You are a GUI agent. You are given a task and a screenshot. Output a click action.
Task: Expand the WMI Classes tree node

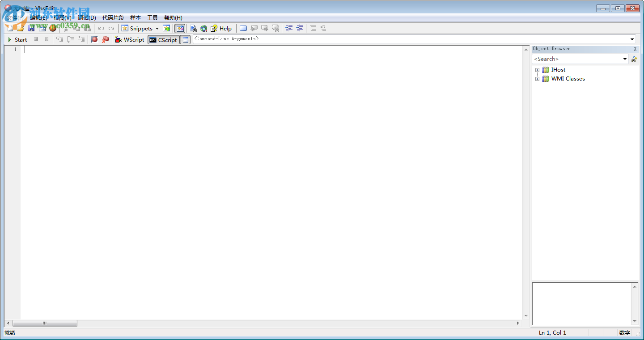(537, 79)
